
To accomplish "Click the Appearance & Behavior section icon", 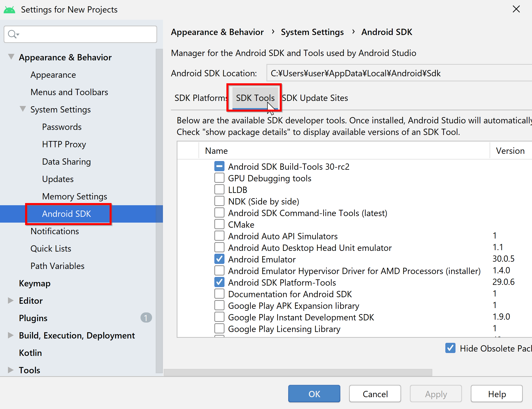I will pos(12,56).
